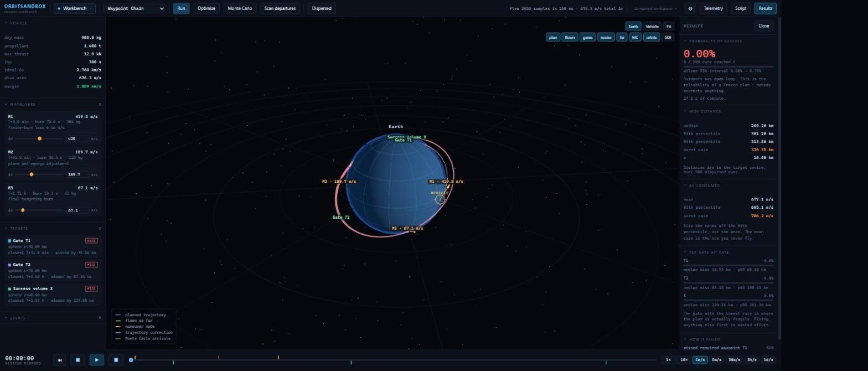Viewport: 868px width, 371px height.
Task: Fit the view with Fit button
Action: (x=669, y=26)
